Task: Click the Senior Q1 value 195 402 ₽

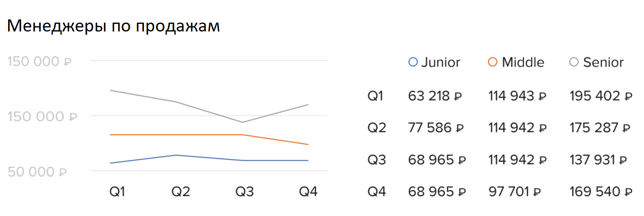Action: pos(600,96)
